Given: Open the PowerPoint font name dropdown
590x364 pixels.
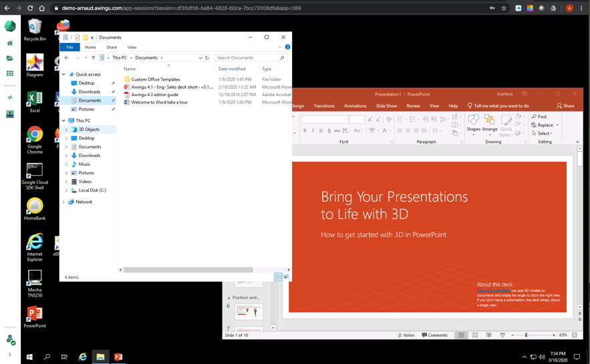Looking at the screenshot, I should click(x=346, y=120).
